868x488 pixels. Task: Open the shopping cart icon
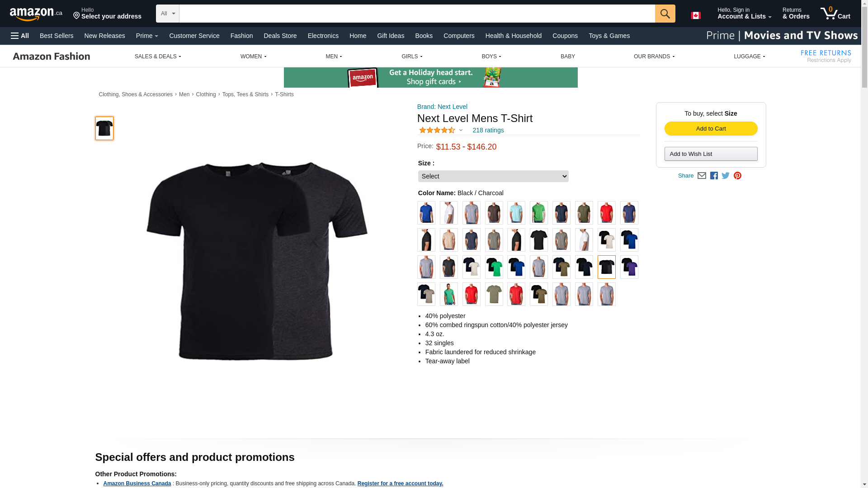(x=835, y=13)
